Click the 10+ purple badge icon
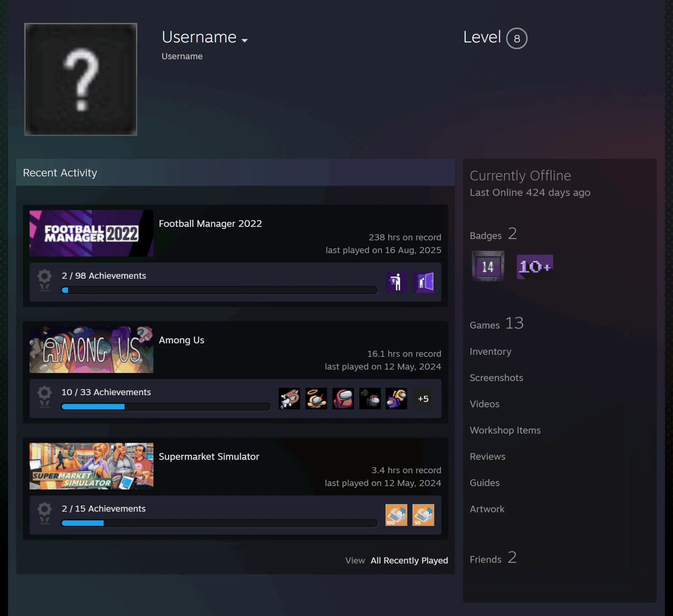 (x=535, y=267)
